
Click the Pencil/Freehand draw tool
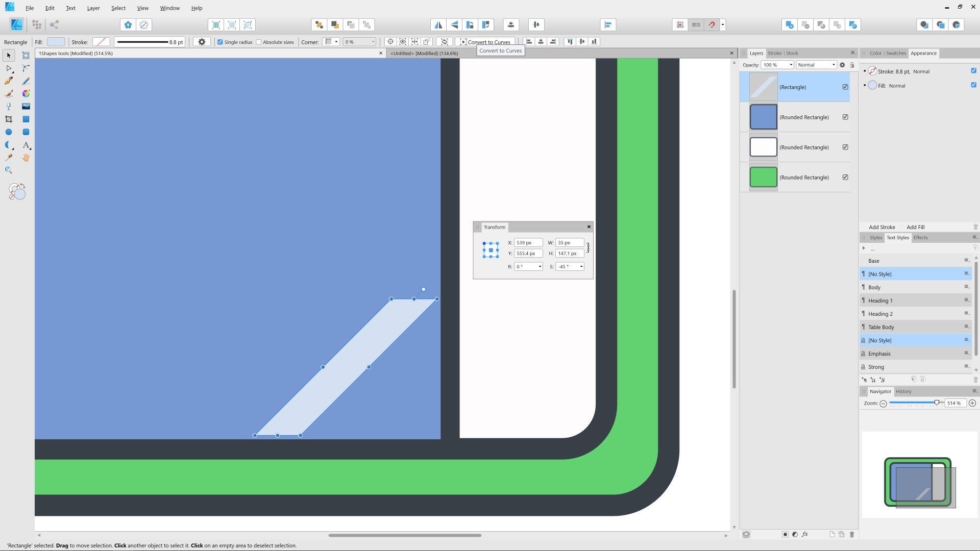(x=26, y=80)
